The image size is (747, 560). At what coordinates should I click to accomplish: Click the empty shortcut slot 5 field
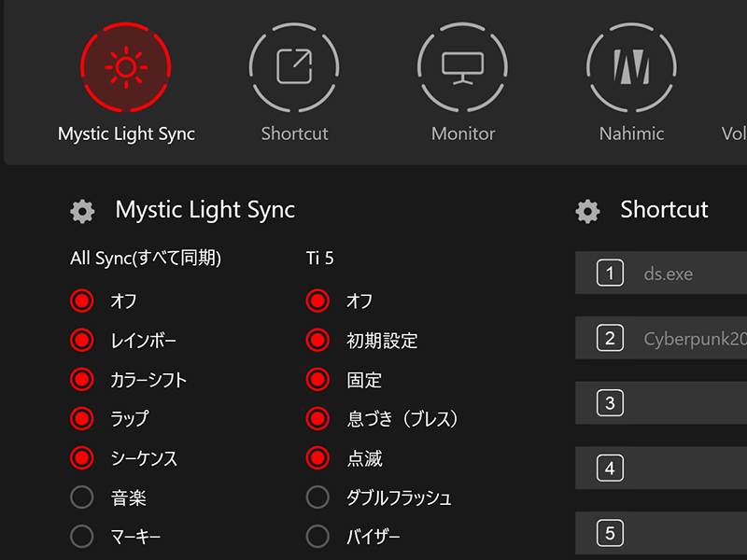691,533
